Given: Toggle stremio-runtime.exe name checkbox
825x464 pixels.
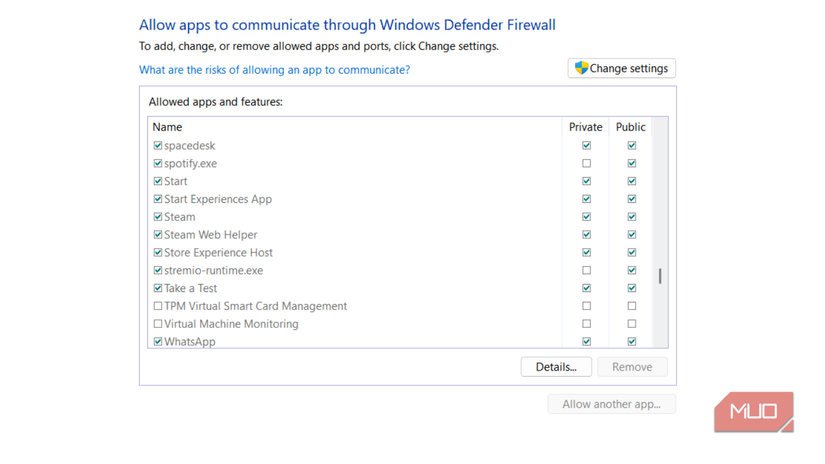Looking at the screenshot, I should pos(158,270).
